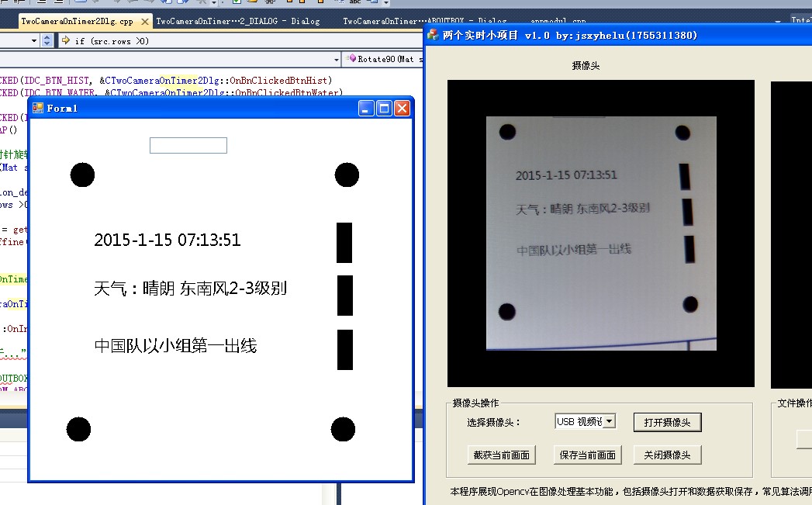Switch to the TwoCameraOnTimer2Dlg.cpp tab
This screenshot has width=812, height=505.
coord(77,21)
